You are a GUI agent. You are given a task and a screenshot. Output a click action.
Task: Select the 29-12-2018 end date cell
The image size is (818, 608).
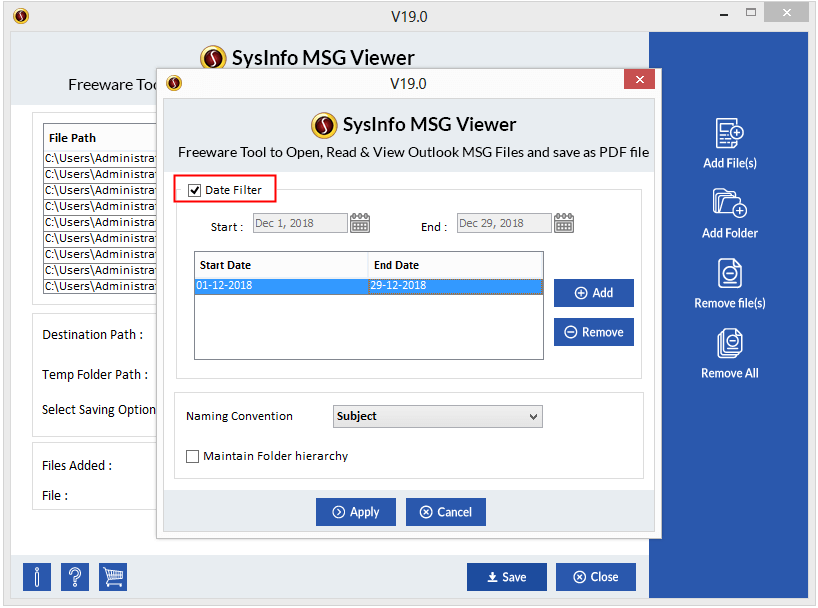(x=455, y=285)
